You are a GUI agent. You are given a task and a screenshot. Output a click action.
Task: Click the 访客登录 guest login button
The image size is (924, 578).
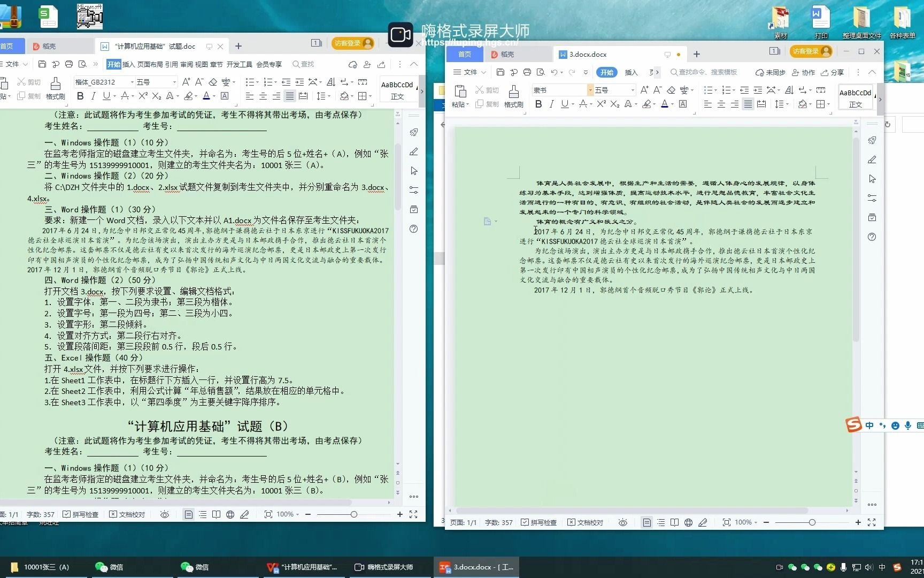(811, 52)
